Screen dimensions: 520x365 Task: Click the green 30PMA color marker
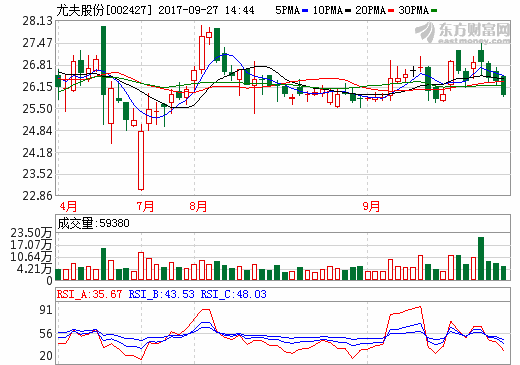pyautogui.click(x=434, y=11)
